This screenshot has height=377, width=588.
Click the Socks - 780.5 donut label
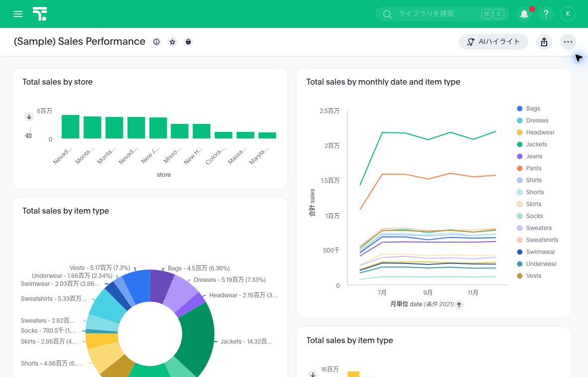tap(48, 331)
